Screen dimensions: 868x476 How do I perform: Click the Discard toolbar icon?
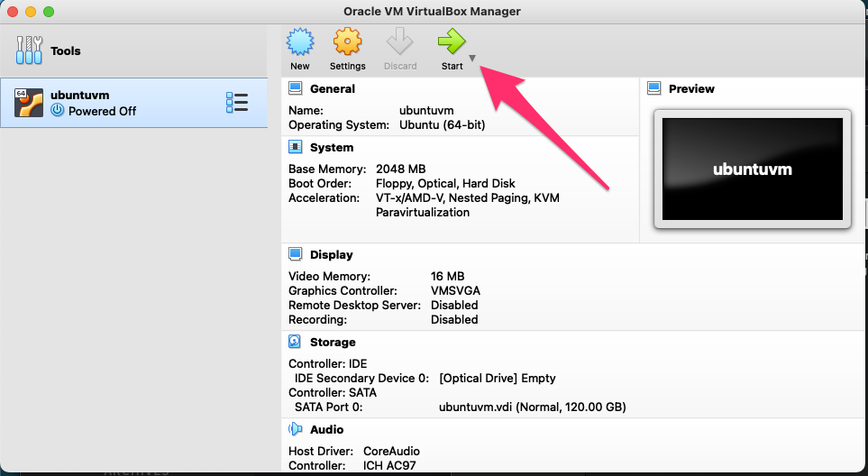click(399, 42)
